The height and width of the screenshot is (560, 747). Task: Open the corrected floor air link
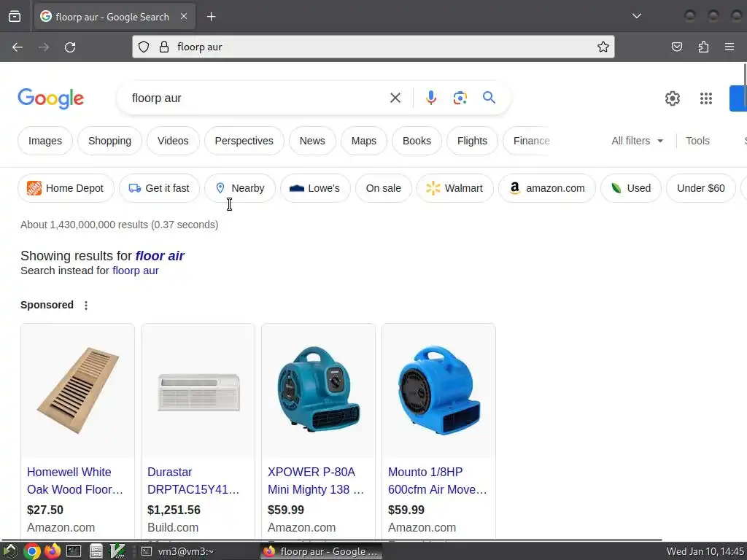point(160,256)
